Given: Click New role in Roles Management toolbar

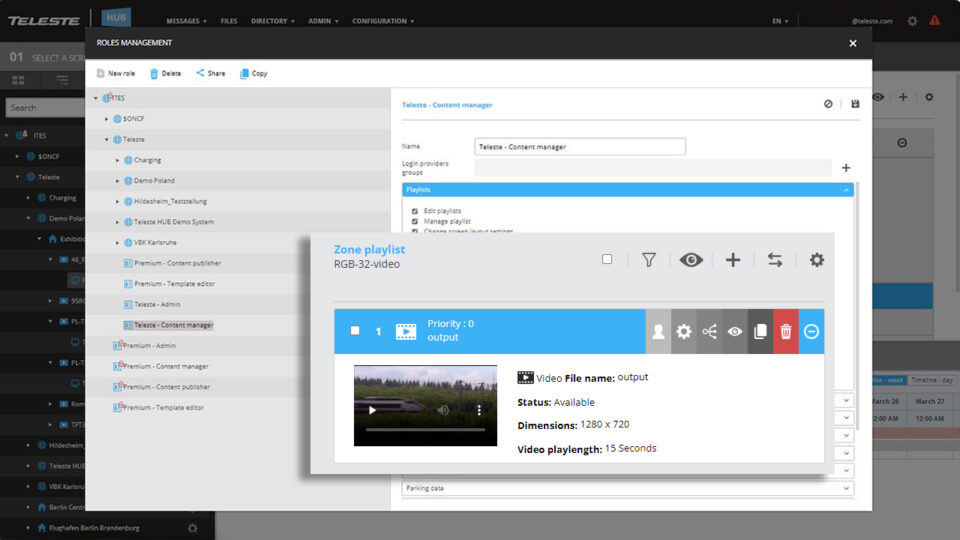Looking at the screenshot, I should (116, 73).
